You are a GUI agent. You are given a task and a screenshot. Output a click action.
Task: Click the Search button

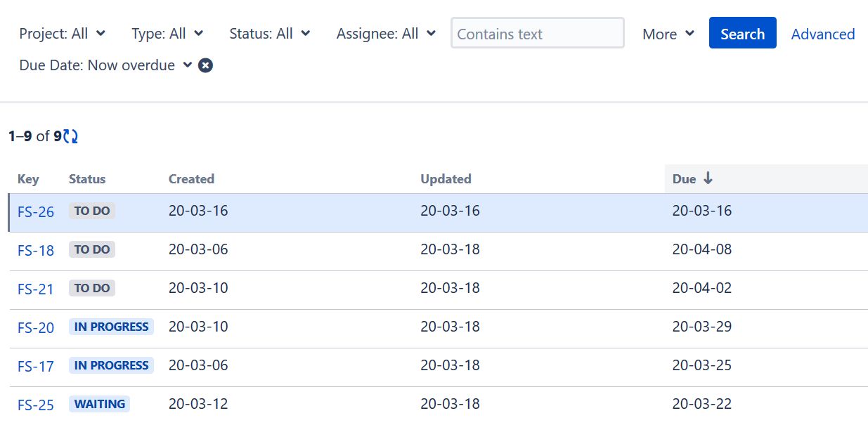click(742, 32)
